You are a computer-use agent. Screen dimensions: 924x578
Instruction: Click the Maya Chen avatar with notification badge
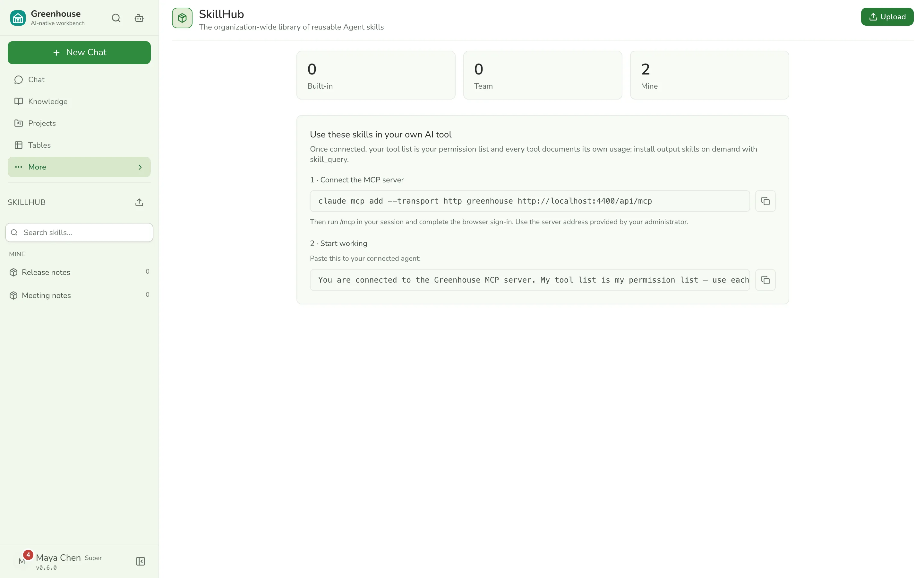tap(22, 561)
